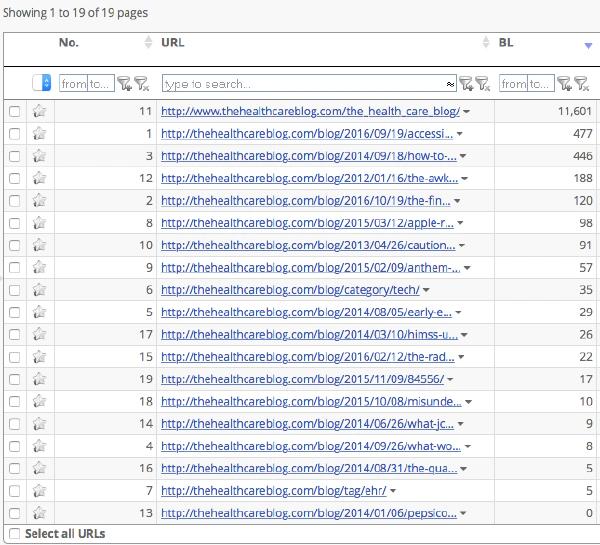The image size is (600, 545).
Task: Star the row numbered 11
Action: 39,111
